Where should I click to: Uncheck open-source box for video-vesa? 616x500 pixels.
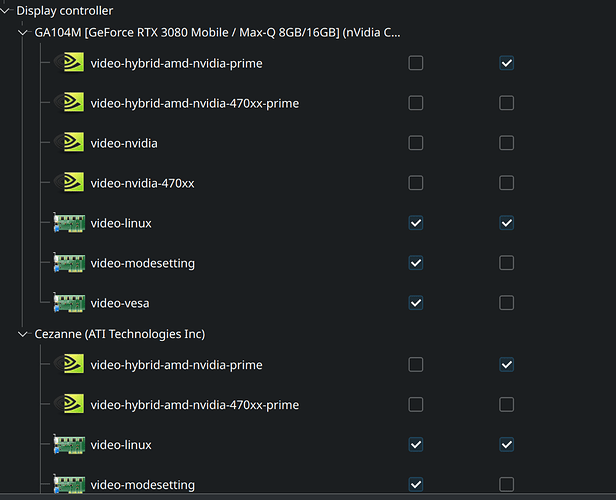(416, 303)
